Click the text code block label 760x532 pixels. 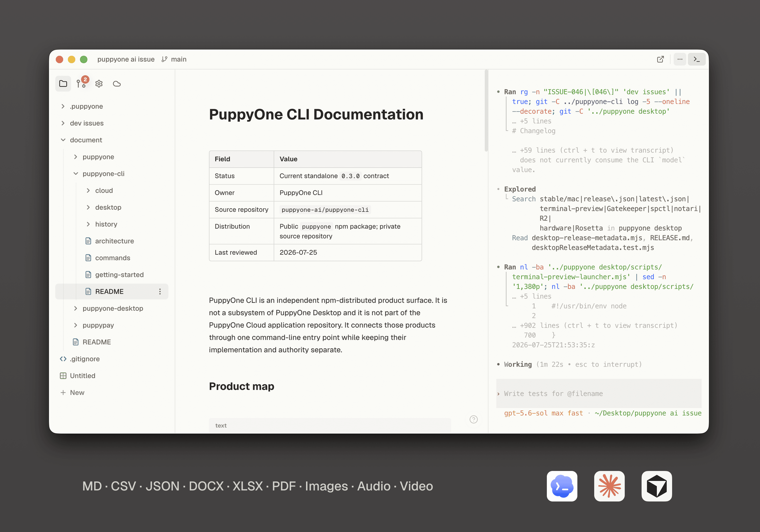[x=221, y=425]
